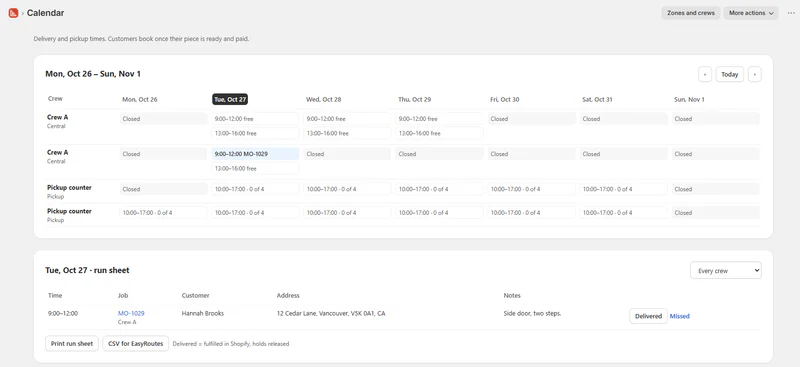Click the 9:00–12:00 time in the run sheet
Viewport: 800px width, 367px height.
63,313
